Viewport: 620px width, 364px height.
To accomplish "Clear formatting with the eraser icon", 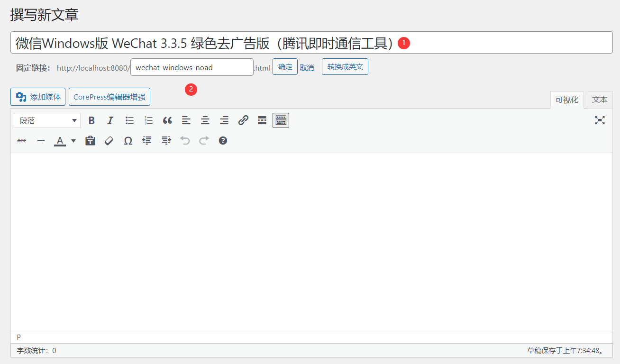I will point(109,140).
